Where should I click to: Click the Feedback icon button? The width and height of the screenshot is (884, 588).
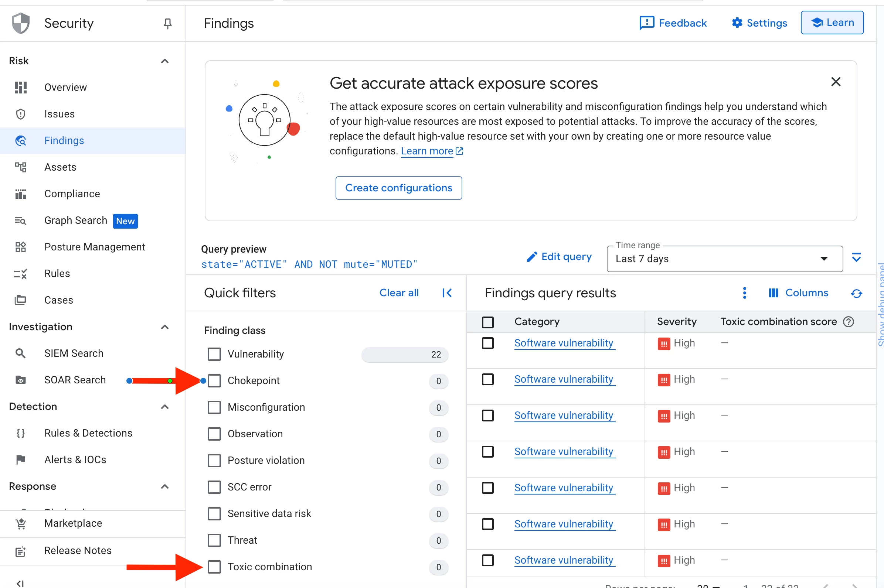tap(647, 23)
